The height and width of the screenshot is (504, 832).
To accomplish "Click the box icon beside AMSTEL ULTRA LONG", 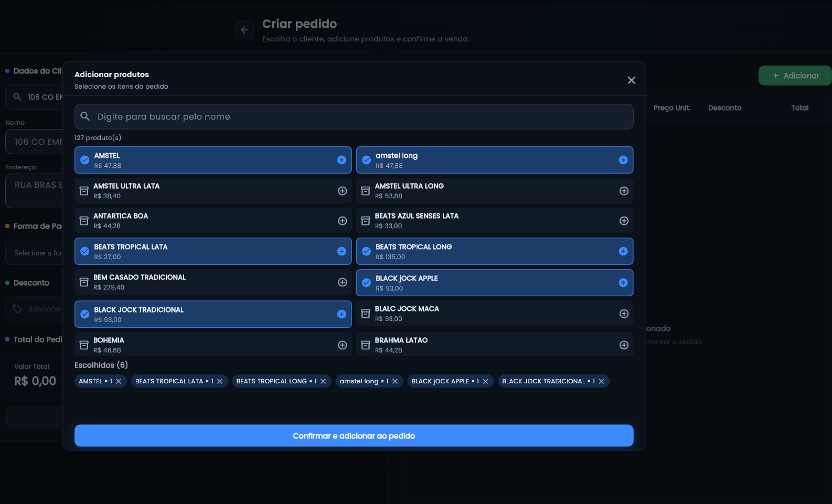I will [366, 191].
